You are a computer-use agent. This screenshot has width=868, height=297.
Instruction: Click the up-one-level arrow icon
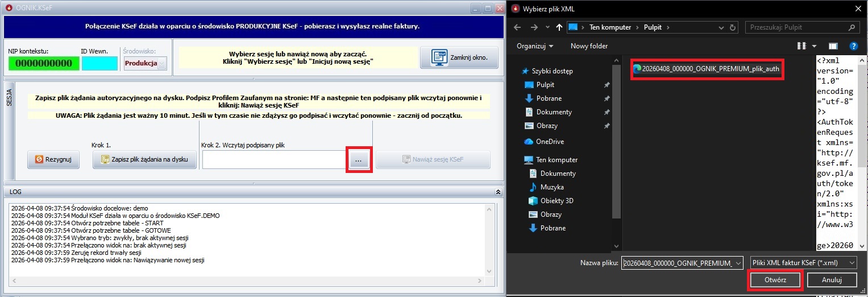coord(559,27)
